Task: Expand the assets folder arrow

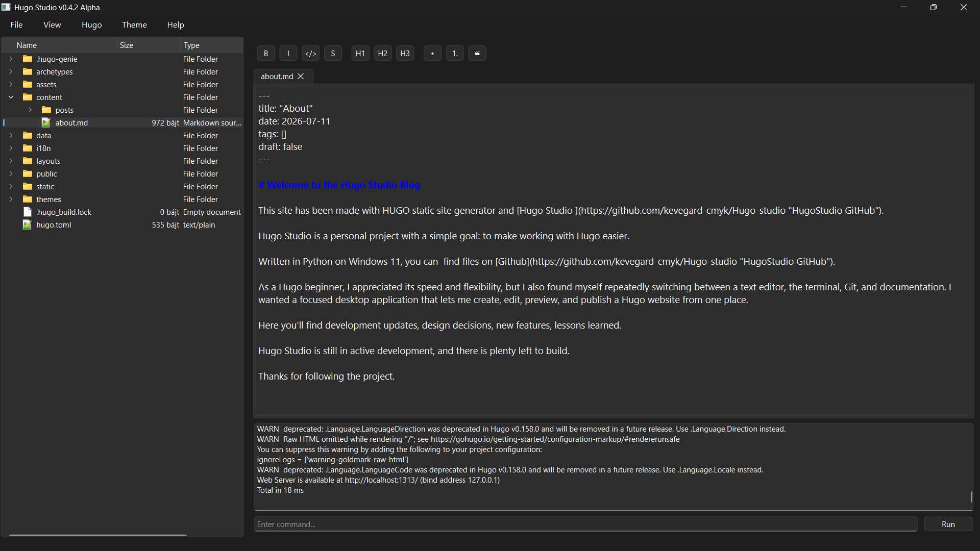Action: tap(11, 84)
